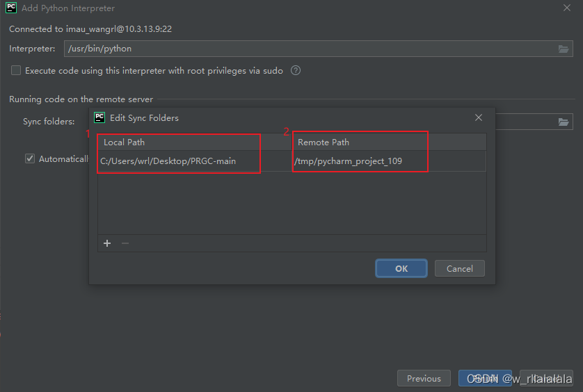Image resolution: width=583 pixels, height=392 pixels.
Task: Click the PyCharm logo in Edit Sync Folders
Action: [99, 117]
